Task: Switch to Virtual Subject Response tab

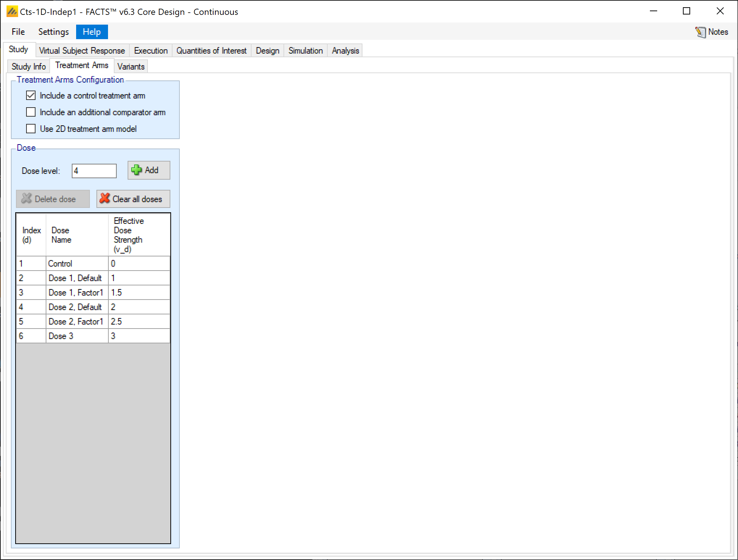Action: click(x=82, y=51)
